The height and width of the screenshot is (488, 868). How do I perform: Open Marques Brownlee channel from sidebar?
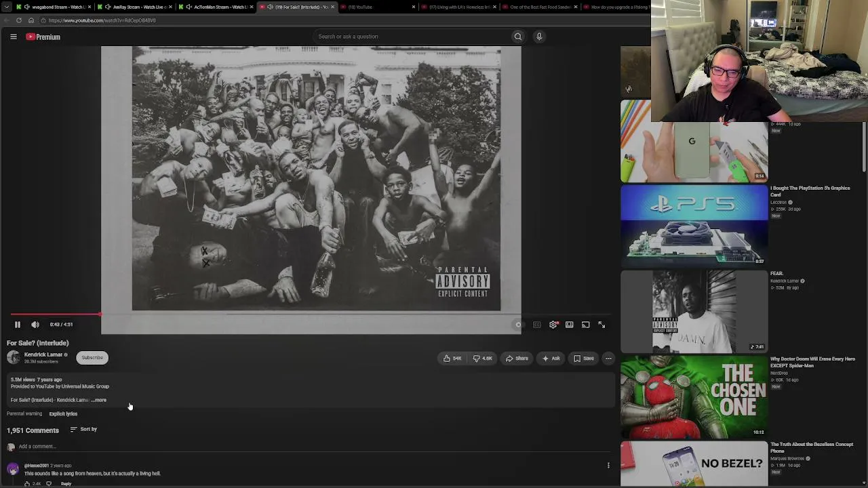pyautogui.click(x=787, y=459)
